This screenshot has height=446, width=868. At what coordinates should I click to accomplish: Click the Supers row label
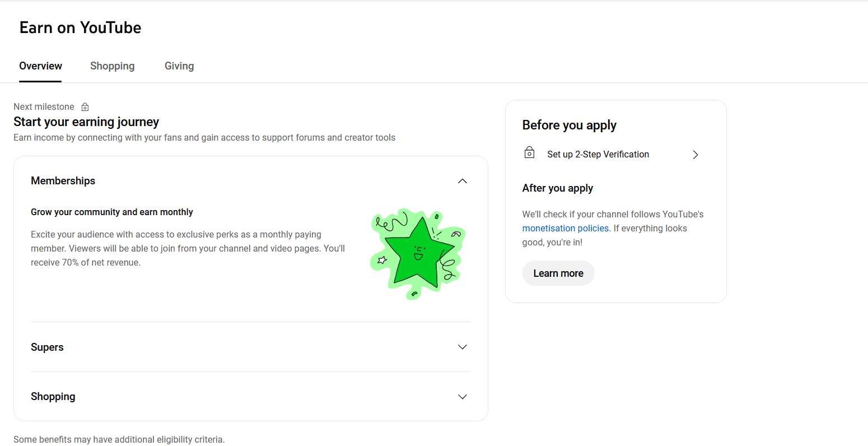(47, 347)
